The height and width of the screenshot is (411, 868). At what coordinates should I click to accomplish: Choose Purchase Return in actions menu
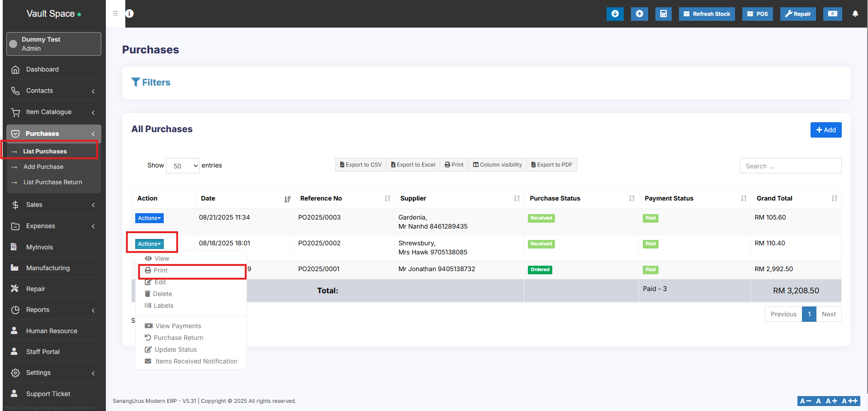click(x=178, y=338)
